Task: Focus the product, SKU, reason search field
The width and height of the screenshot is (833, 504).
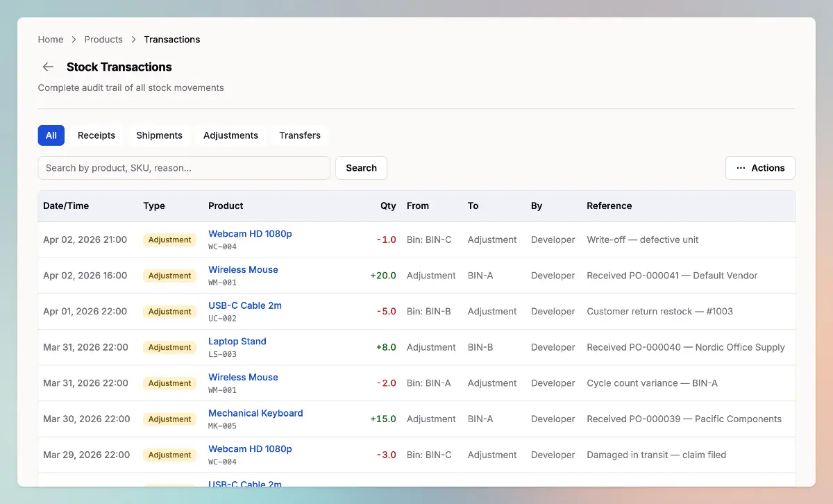Action: [x=184, y=168]
